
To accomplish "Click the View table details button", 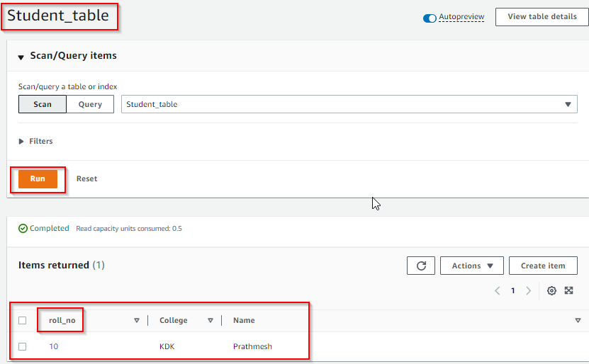I will 542,17.
